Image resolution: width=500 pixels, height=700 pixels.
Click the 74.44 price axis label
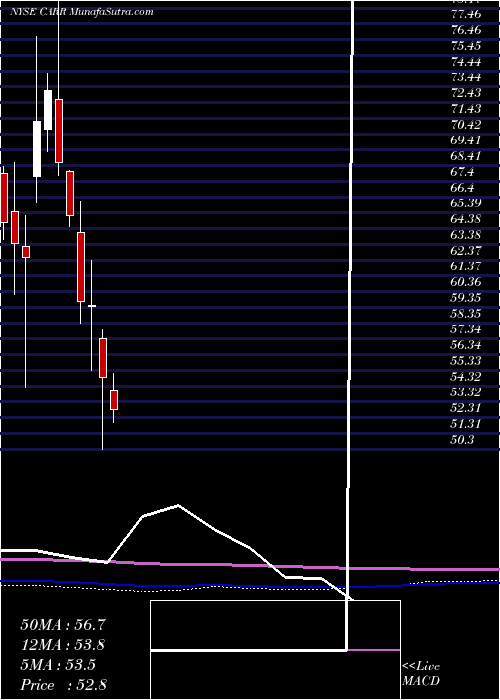(x=466, y=62)
